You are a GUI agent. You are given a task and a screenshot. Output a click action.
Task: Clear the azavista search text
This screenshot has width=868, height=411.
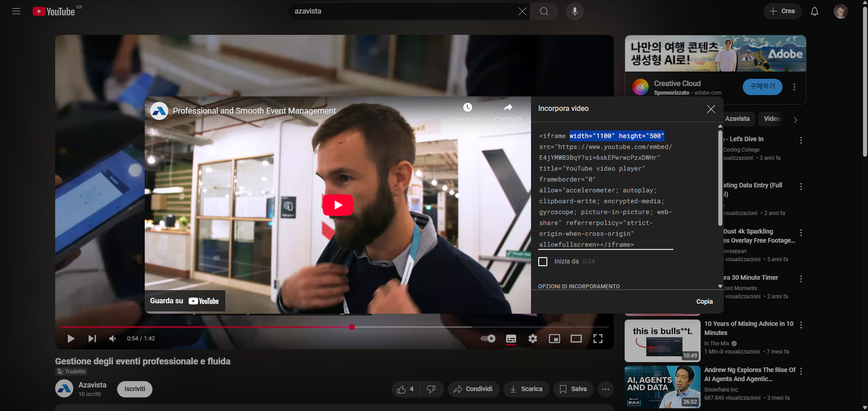pos(522,11)
